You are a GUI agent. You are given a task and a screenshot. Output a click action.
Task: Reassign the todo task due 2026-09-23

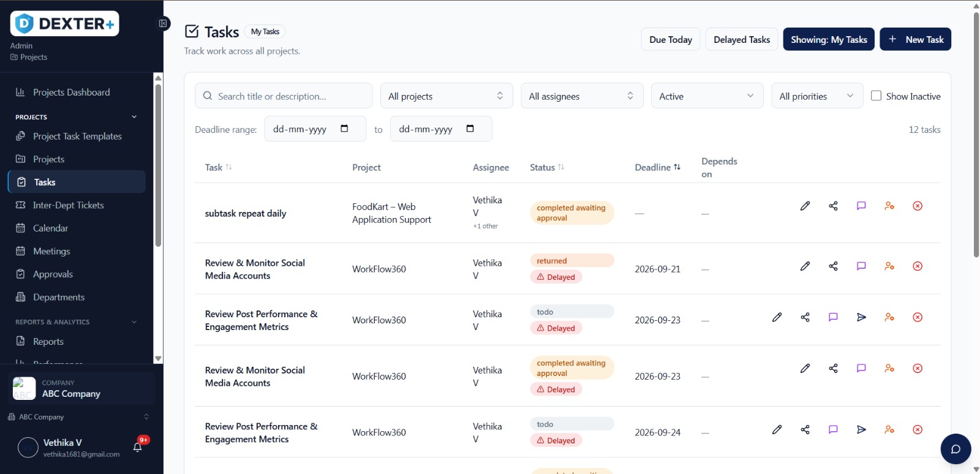point(889,317)
